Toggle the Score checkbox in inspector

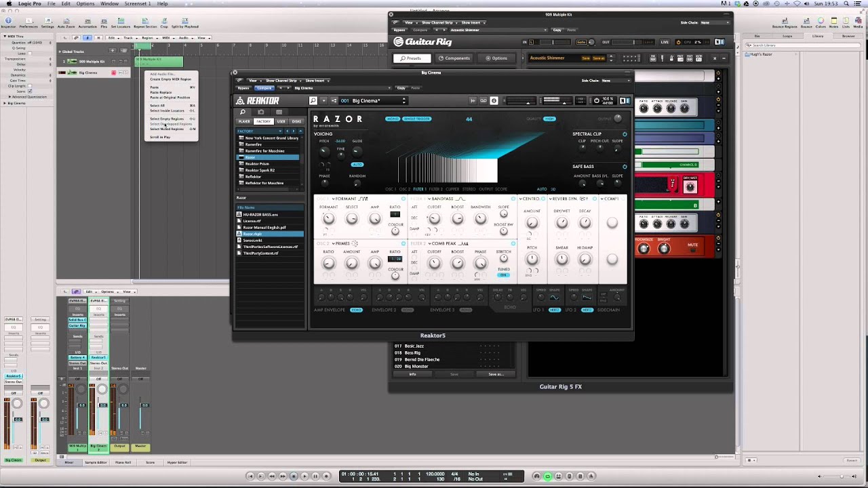(x=28, y=90)
